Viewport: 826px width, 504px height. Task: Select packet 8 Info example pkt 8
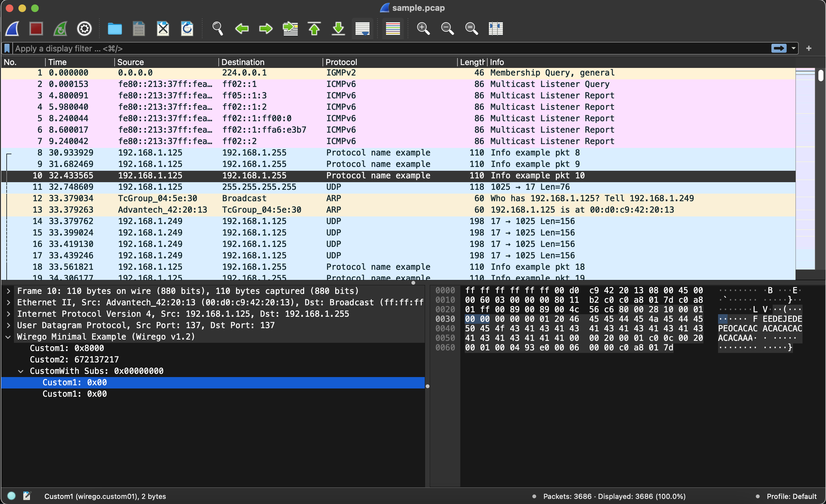click(398, 153)
